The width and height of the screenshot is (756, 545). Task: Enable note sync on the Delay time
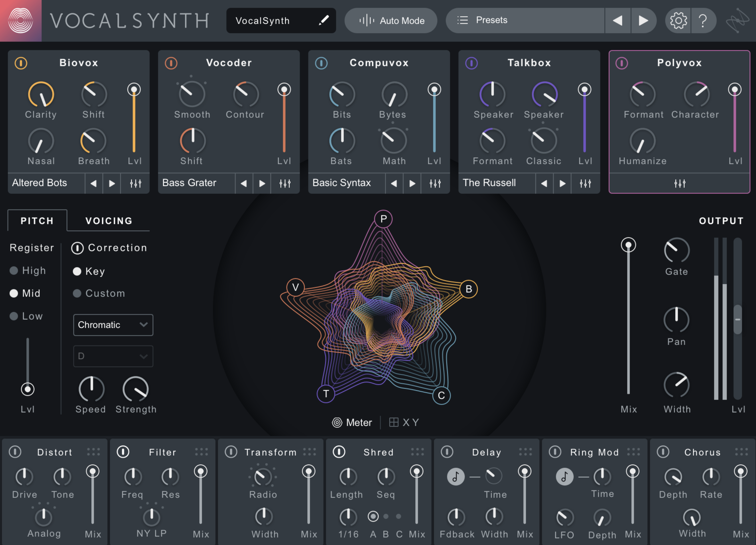455,476
